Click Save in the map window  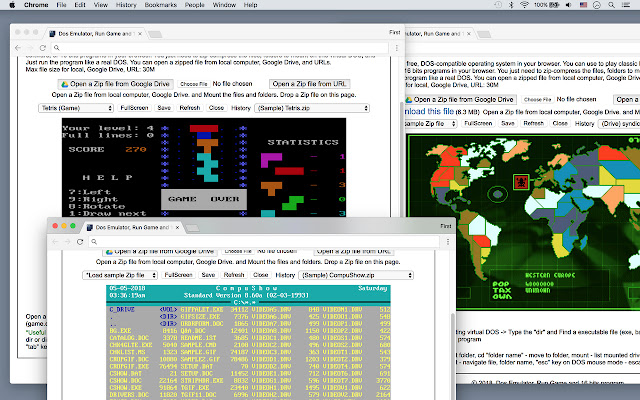(507, 123)
